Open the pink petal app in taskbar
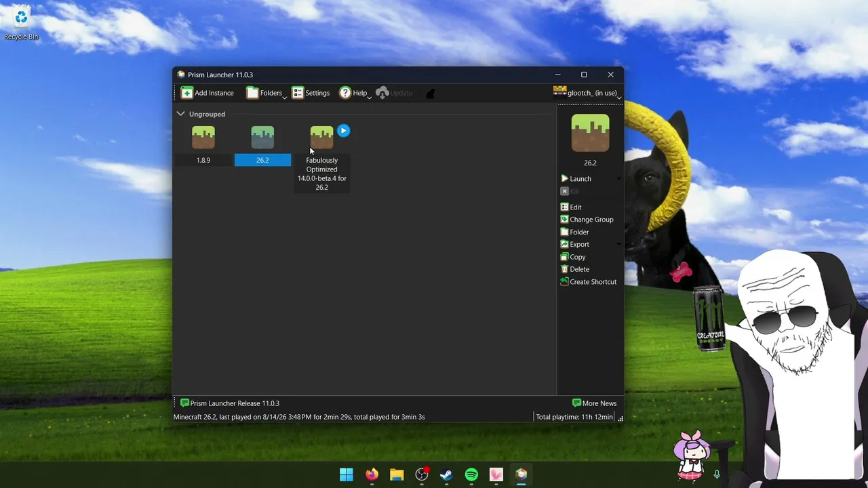Image resolution: width=868 pixels, height=488 pixels. [496, 474]
